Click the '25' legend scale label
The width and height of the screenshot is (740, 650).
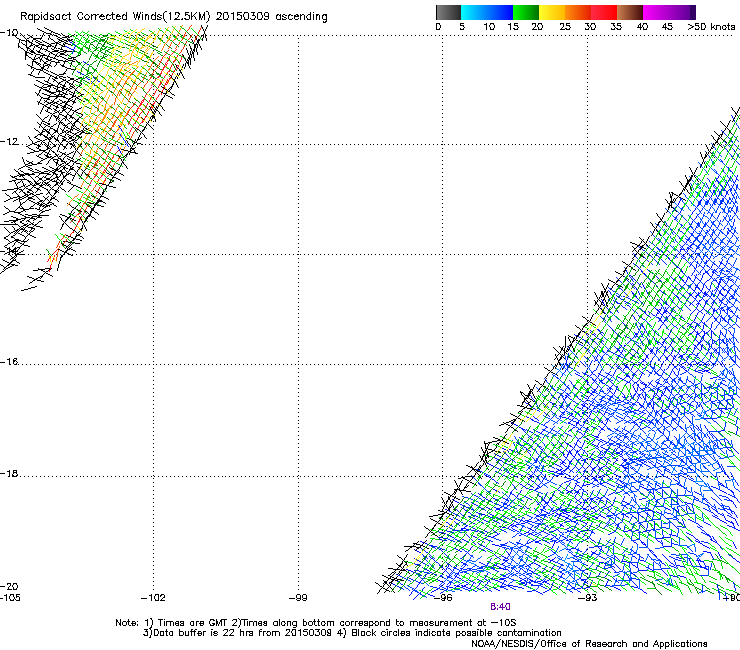coord(565,27)
